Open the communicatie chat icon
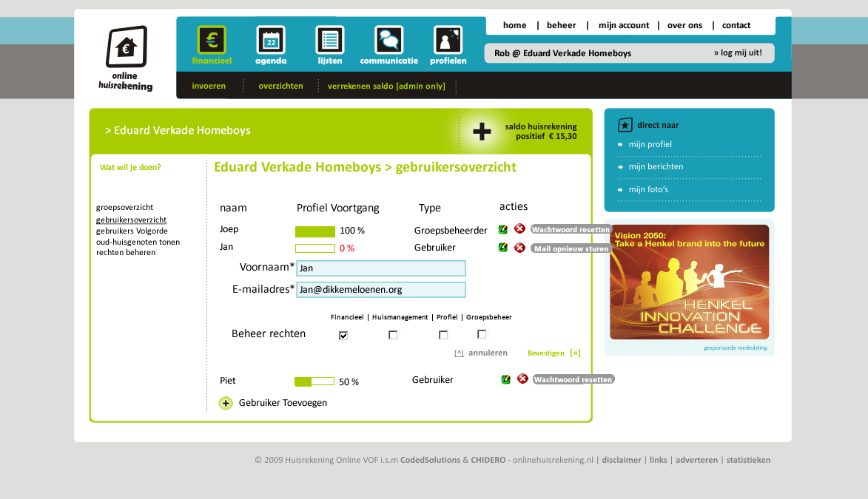 (x=388, y=40)
